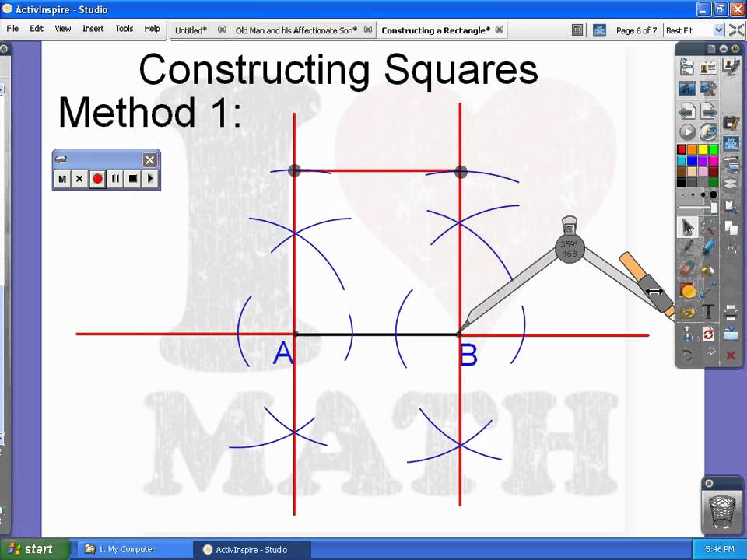Click ActivInspire - Studio taskbar button
The image size is (747, 560).
(252, 550)
